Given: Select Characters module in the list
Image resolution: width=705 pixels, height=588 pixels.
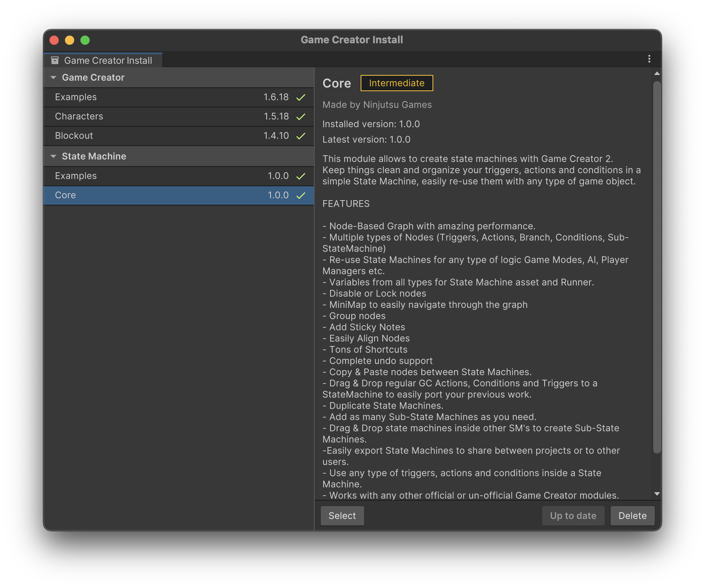Looking at the screenshot, I should pos(79,116).
